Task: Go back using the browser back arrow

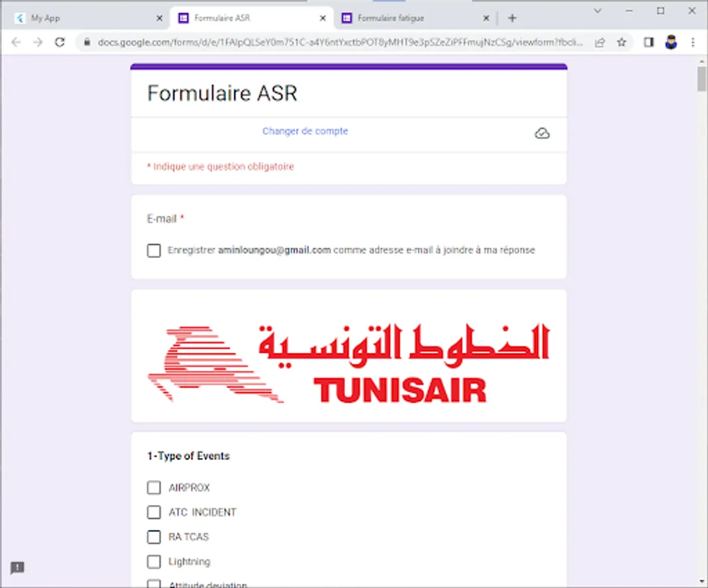Action: coord(16,42)
